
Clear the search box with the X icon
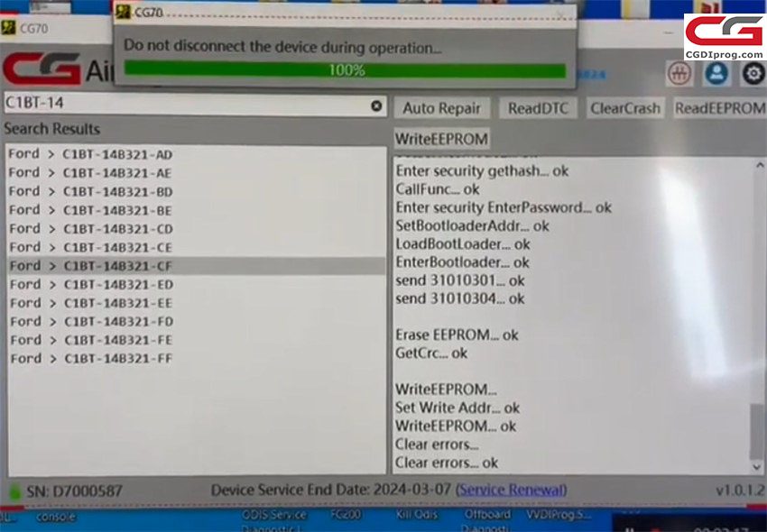[x=376, y=105]
